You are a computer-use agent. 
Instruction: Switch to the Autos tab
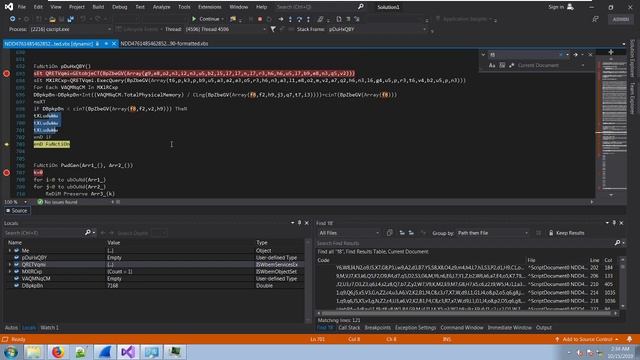click(11, 328)
